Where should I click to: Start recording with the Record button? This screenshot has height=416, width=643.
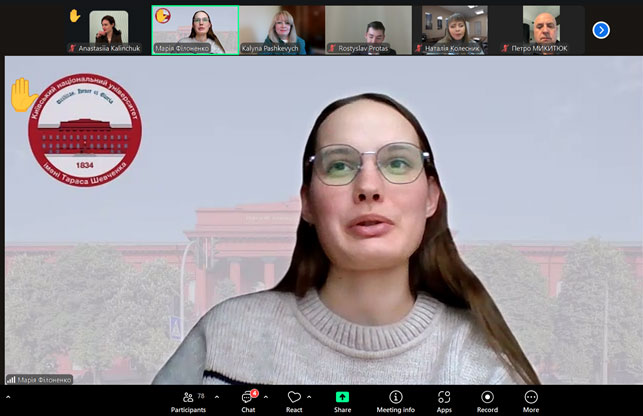487,400
